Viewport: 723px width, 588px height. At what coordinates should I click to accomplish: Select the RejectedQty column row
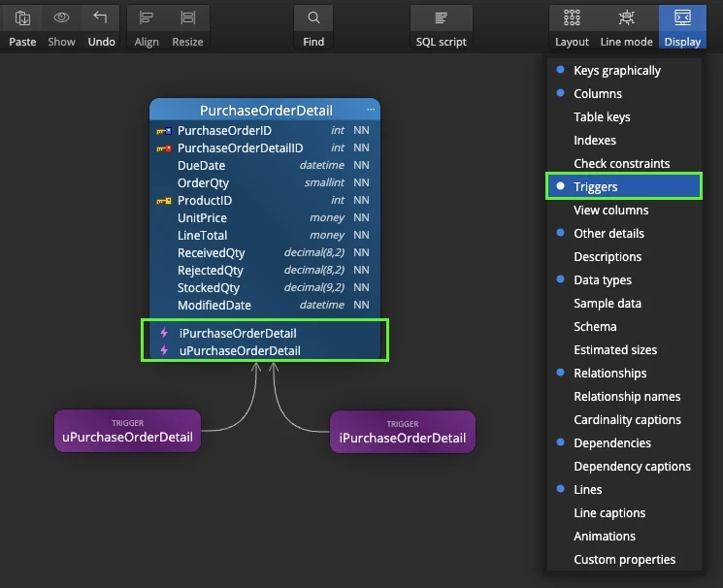click(265, 271)
